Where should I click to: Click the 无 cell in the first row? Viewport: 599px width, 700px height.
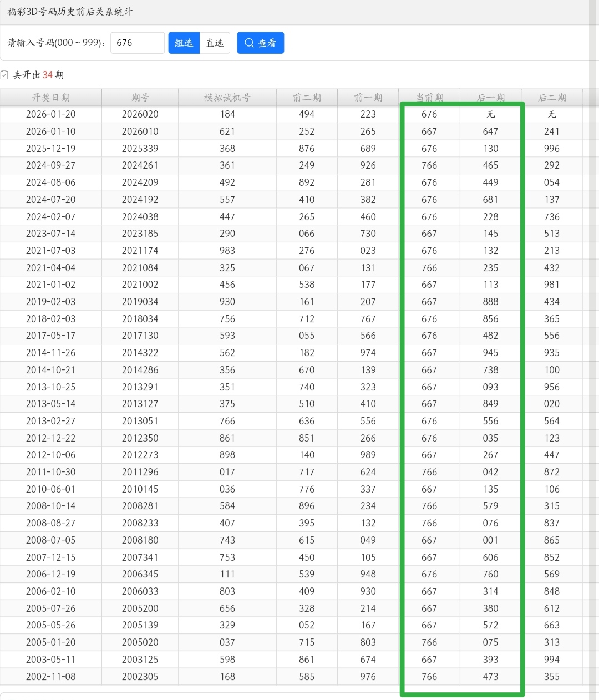coord(491,114)
